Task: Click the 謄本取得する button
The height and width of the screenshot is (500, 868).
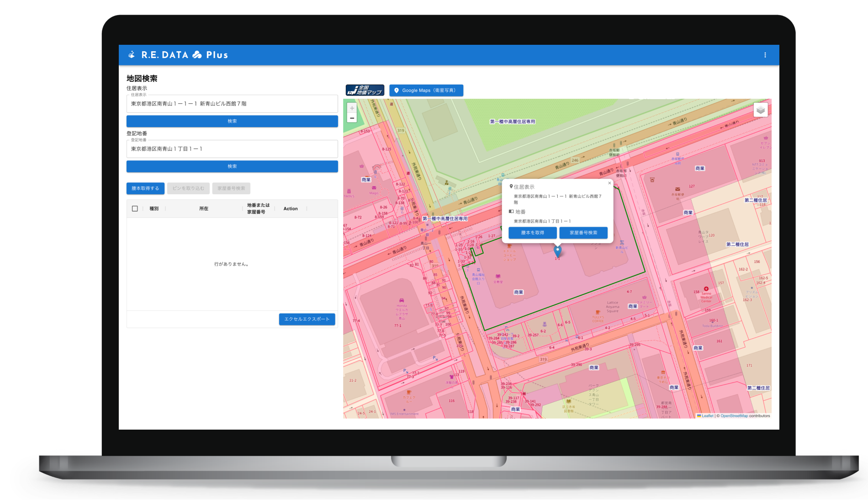Action: (145, 188)
